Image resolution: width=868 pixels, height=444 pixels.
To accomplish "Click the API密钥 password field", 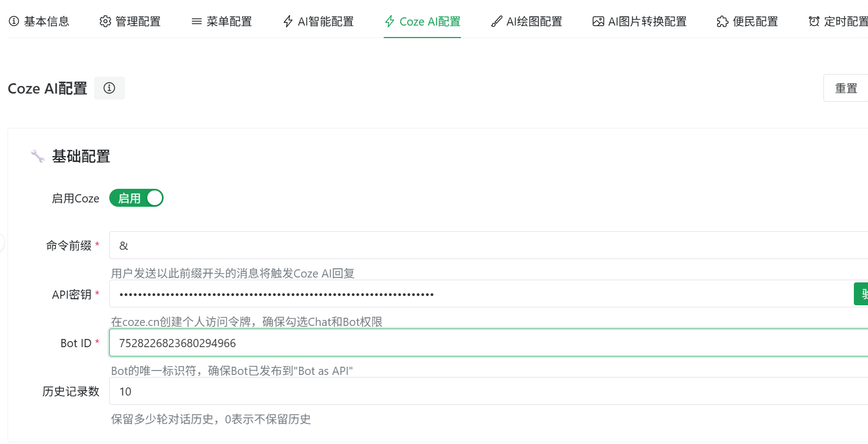I will click(481, 294).
